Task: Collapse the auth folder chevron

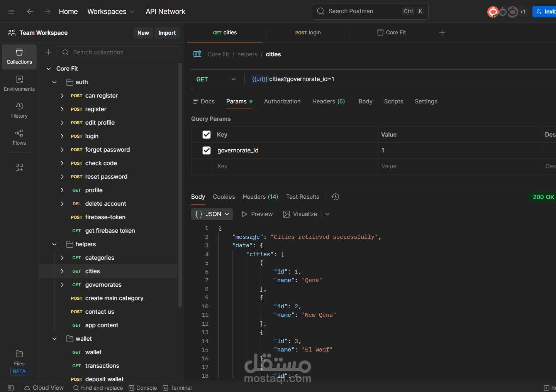Action: pyautogui.click(x=54, y=82)
